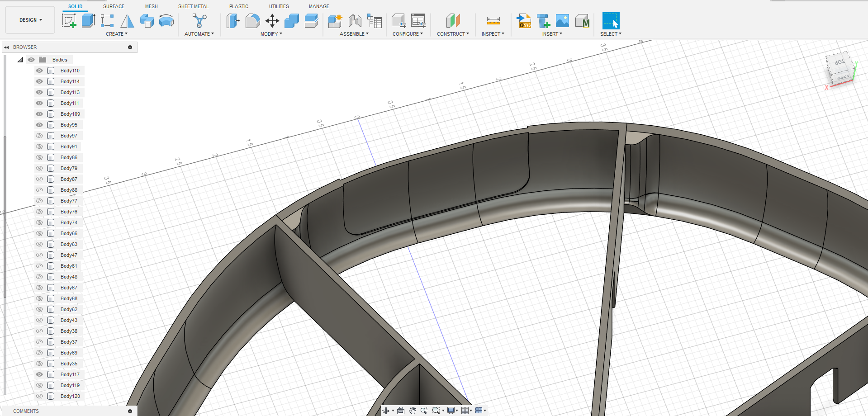Click the Derive bodies icon
Viewport: 868px width, 416px height.
pyautogui.click(x=147, y=21)
